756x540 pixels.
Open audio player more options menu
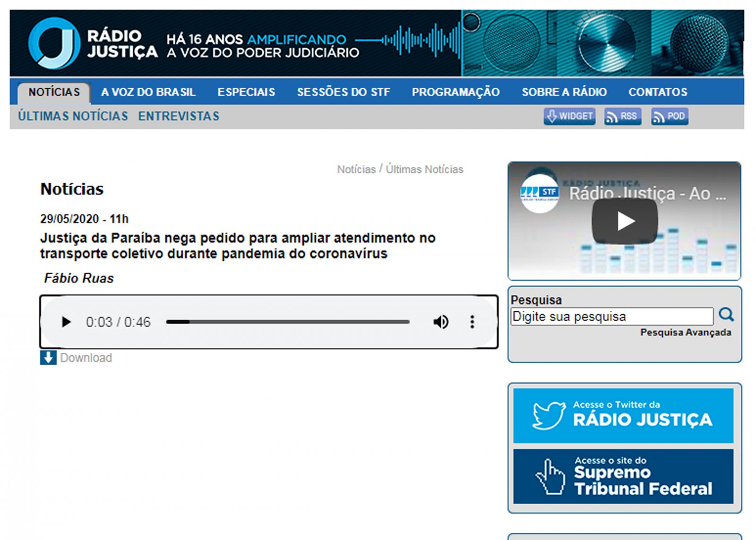coord(472,322)
